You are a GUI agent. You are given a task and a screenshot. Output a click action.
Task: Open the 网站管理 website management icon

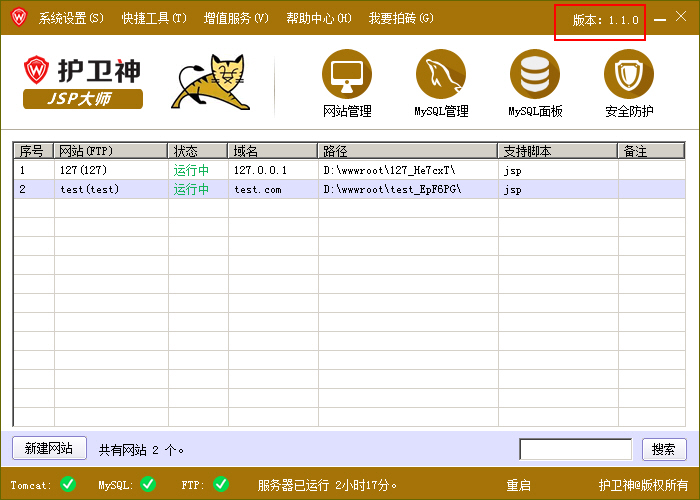(347, 74)
